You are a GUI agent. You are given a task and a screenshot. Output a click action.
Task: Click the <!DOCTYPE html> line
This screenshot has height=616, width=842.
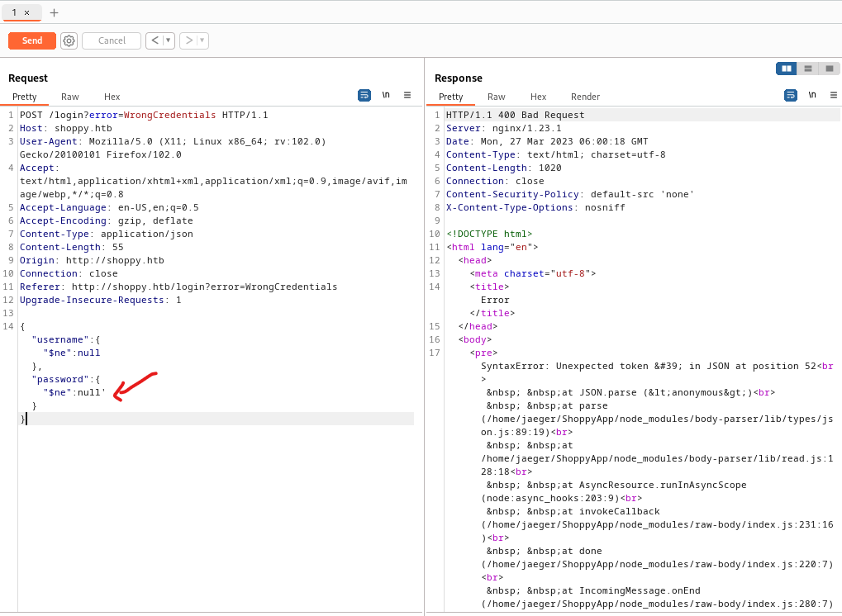(489, 234)
